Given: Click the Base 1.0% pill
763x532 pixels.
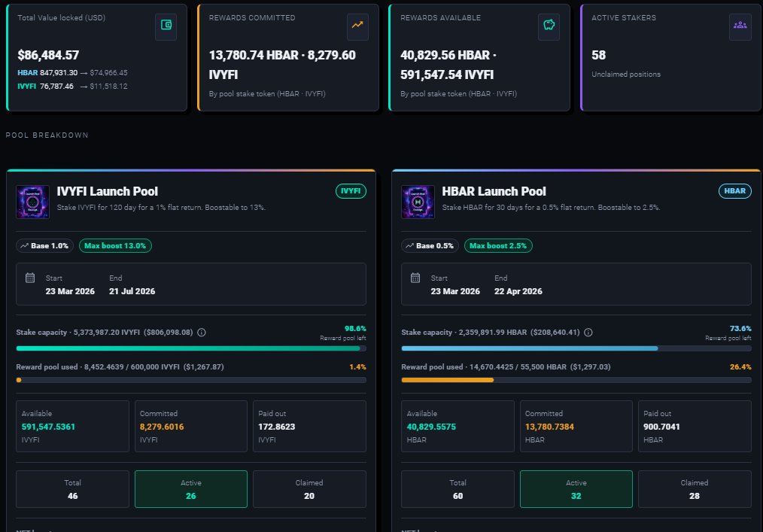Looking at the screenshot, I should click(44, 246).
